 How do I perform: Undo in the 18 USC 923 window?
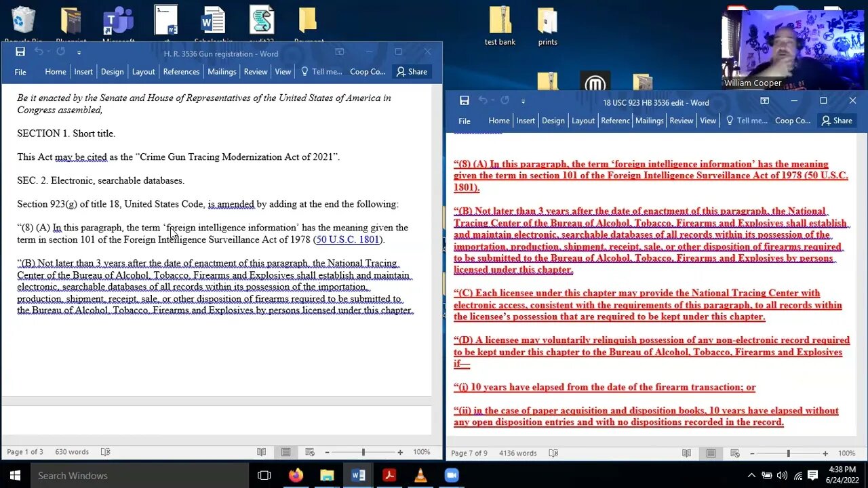483,101
